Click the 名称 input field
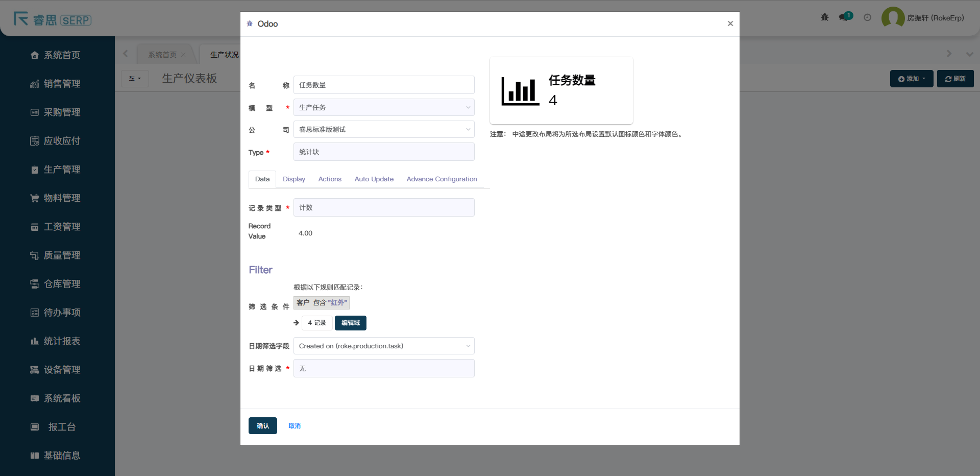The width and height of the screenshot is (980, 476). click(x=384, y=85)
